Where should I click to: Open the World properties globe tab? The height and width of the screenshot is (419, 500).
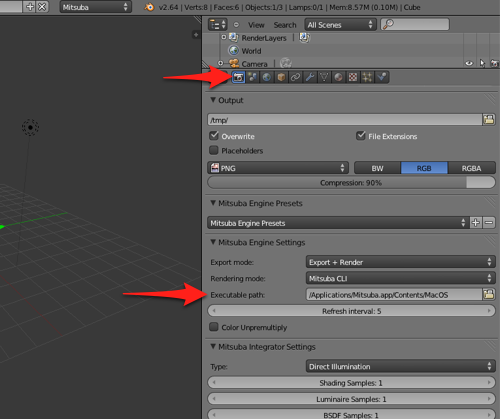[x=267, y=77]
